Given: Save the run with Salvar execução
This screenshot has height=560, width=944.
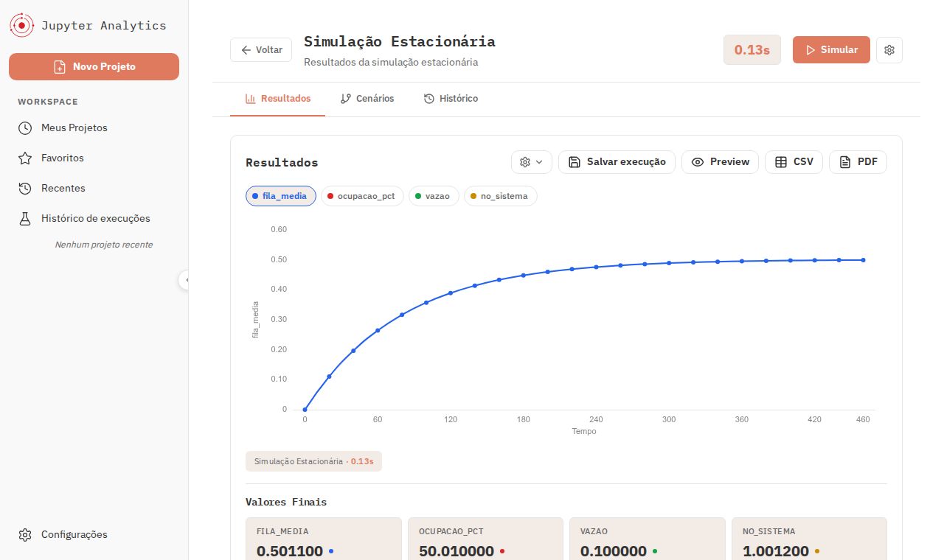Looking at the screenshot, I should [x=617, y=162].
